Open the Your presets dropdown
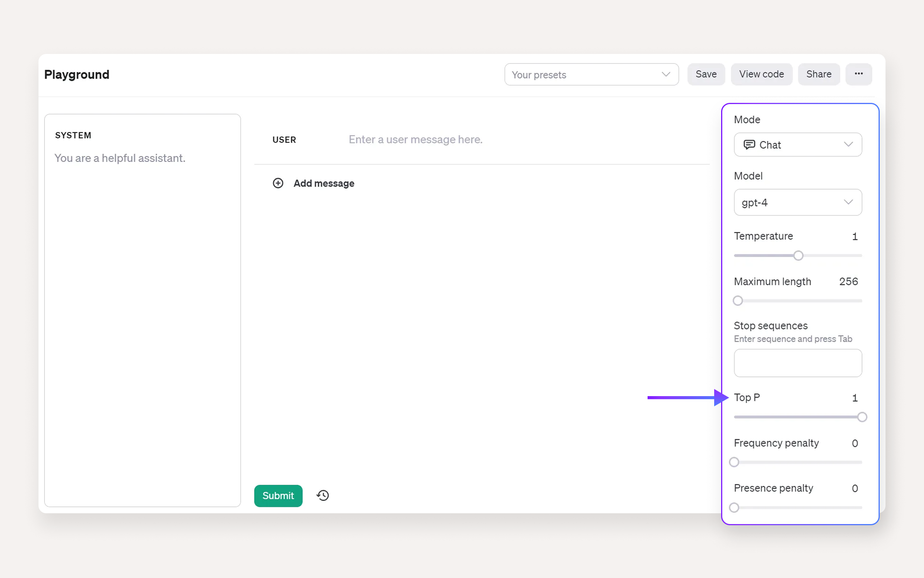 click(x=591, y=74)
